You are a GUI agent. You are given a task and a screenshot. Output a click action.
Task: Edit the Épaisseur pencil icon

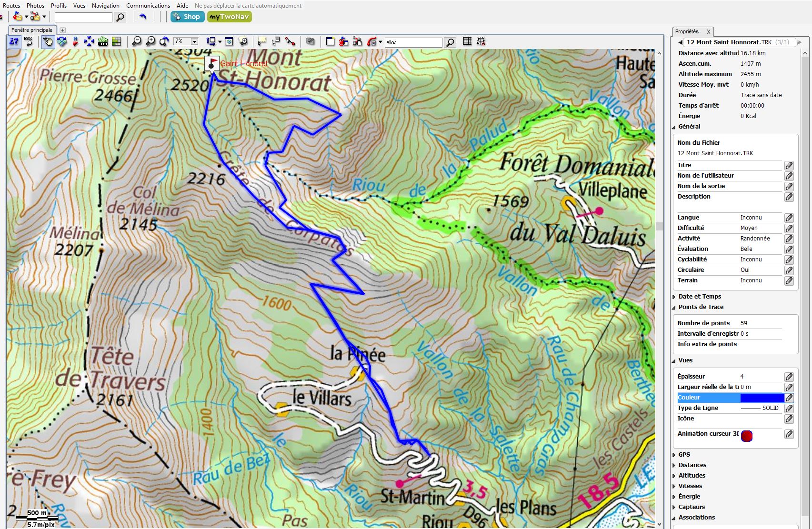point(789,377)
